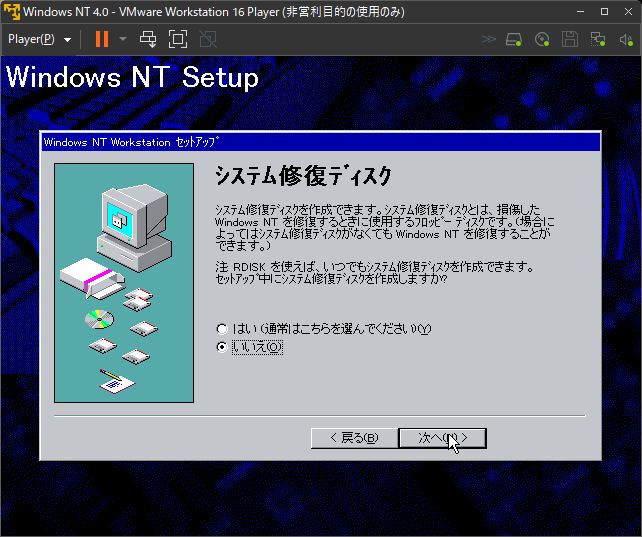
Task: Open the network adapter device icon
Action: [598, 39]
